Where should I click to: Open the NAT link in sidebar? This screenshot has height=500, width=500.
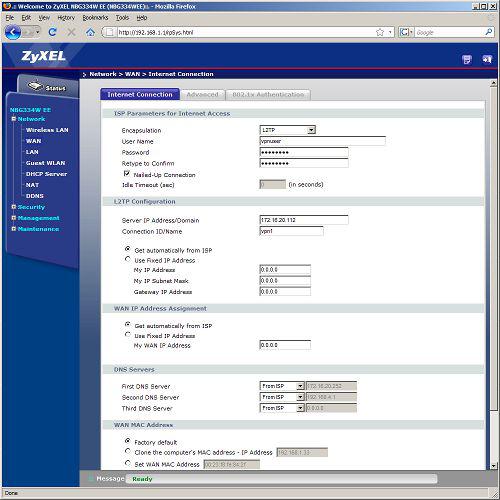click(32, 185)
